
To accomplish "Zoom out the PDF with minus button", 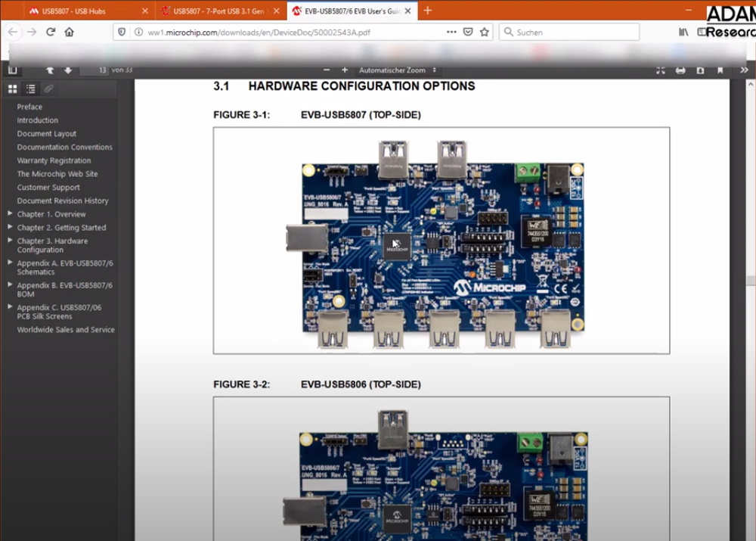I will point(327,70).
